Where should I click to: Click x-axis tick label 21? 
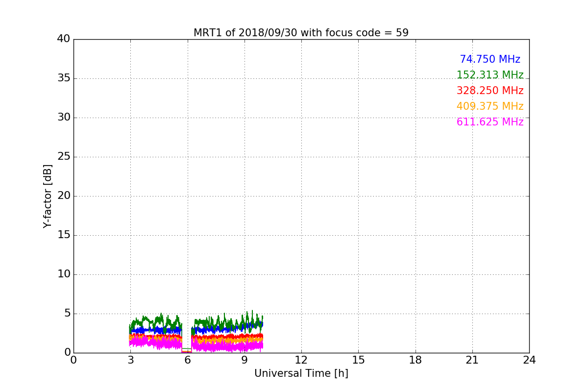tap(472, 361)
